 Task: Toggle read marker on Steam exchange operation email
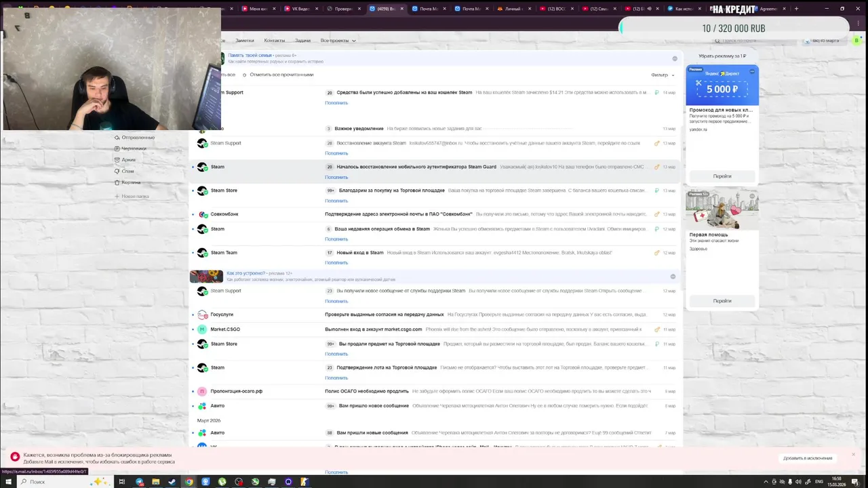(x=193, y=229)
